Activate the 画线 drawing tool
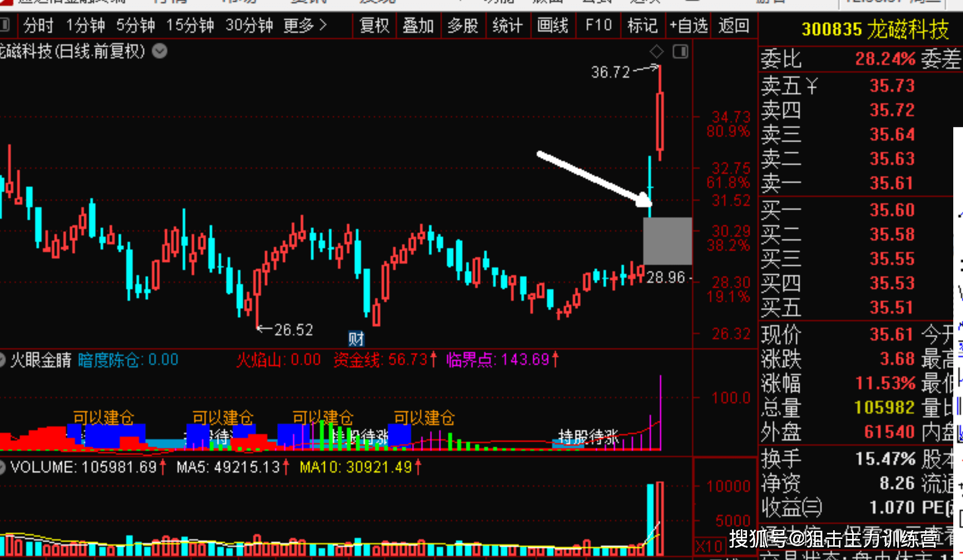The image size is (963, 560). [x=553, y=25]
